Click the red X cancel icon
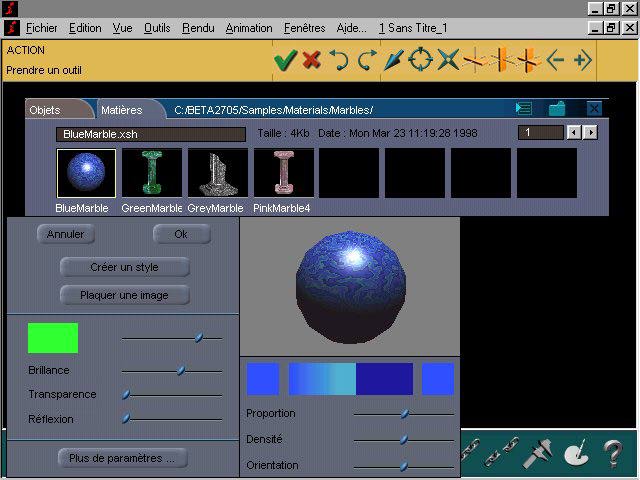Image resolution: width=640 pixels, height=480 pixels. (x=311, y=60)
